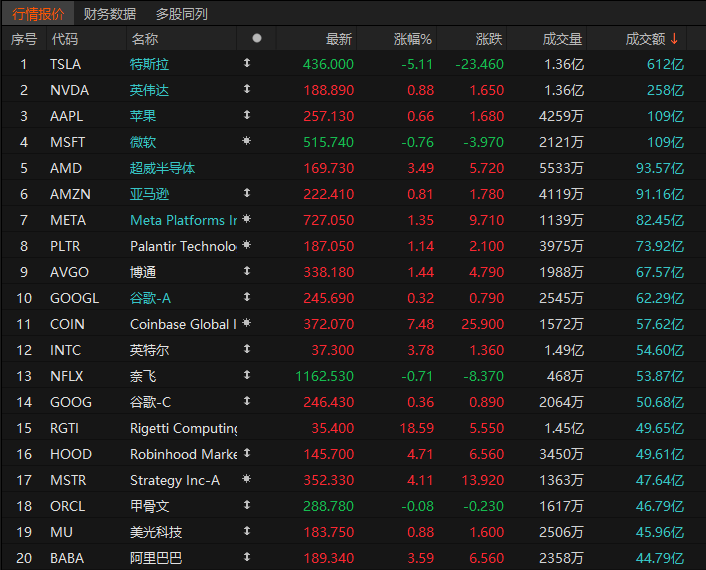Open the 亚马逊 stock name

click(149, 195)
